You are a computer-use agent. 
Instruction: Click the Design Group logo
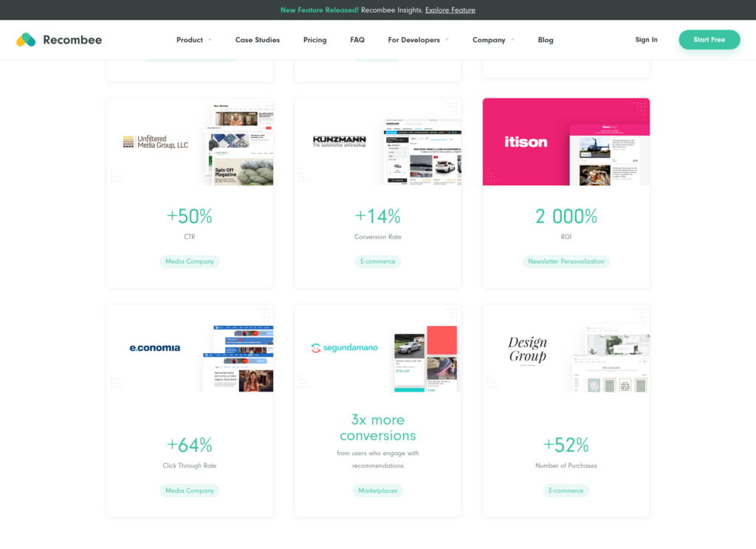(527, 349)
